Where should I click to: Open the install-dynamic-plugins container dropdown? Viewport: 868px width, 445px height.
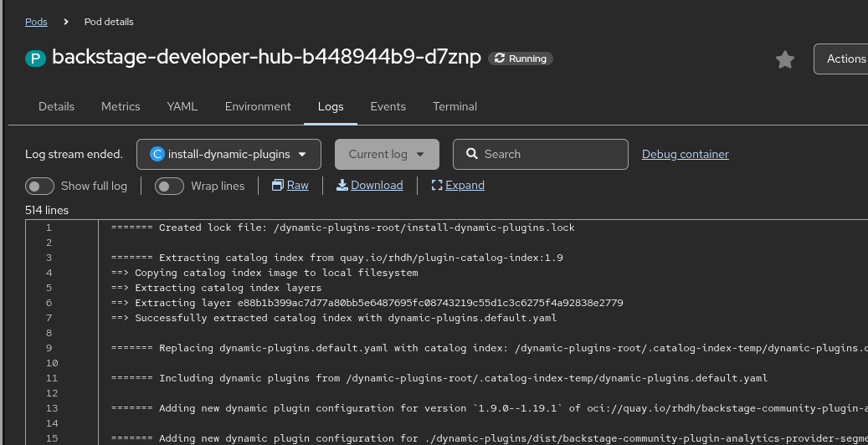tap(229, 154)
